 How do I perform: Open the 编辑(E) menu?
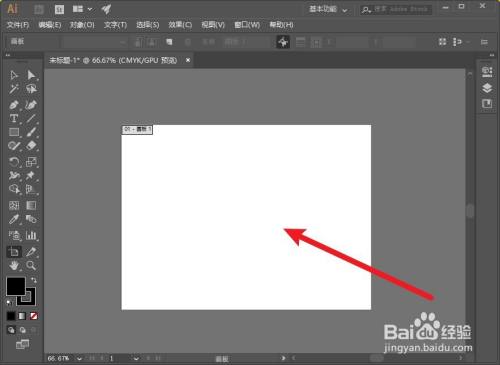pyautogui.click(x=50, y=25)
